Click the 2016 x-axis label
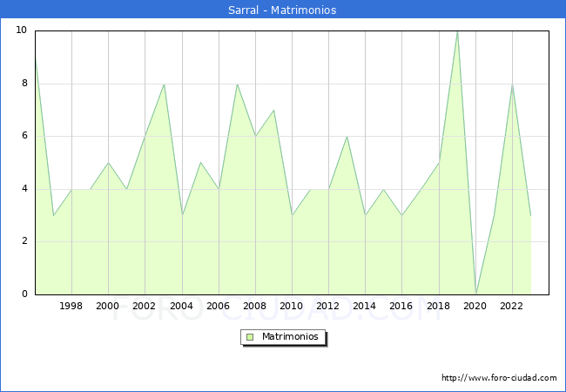Image resolution: width=566 pixels, height=392 pixels. [401, 306]
